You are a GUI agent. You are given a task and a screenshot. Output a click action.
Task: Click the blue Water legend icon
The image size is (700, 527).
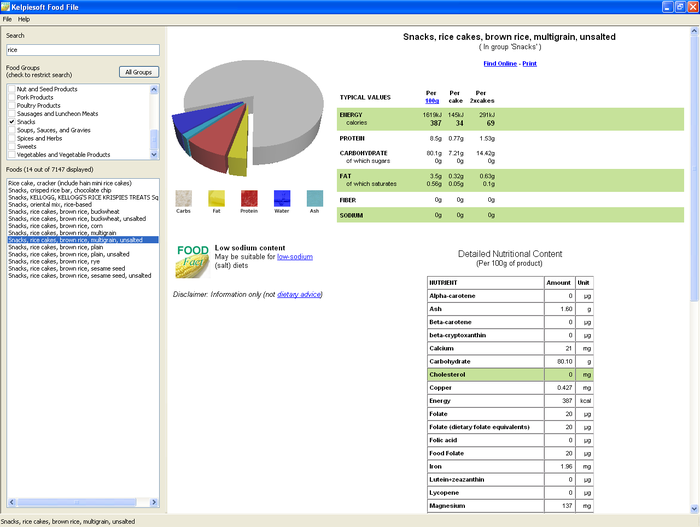point(282,198)
